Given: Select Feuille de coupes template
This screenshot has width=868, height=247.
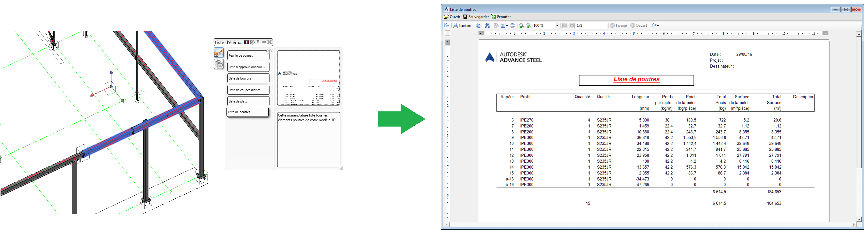Looking at the screenshot, I should (x=248, y=55).
